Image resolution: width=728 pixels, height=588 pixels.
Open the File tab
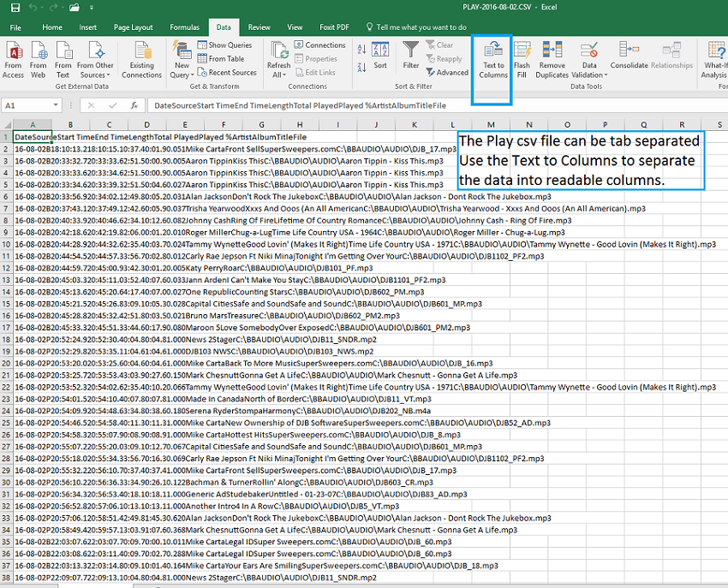(x=15, y=27)
